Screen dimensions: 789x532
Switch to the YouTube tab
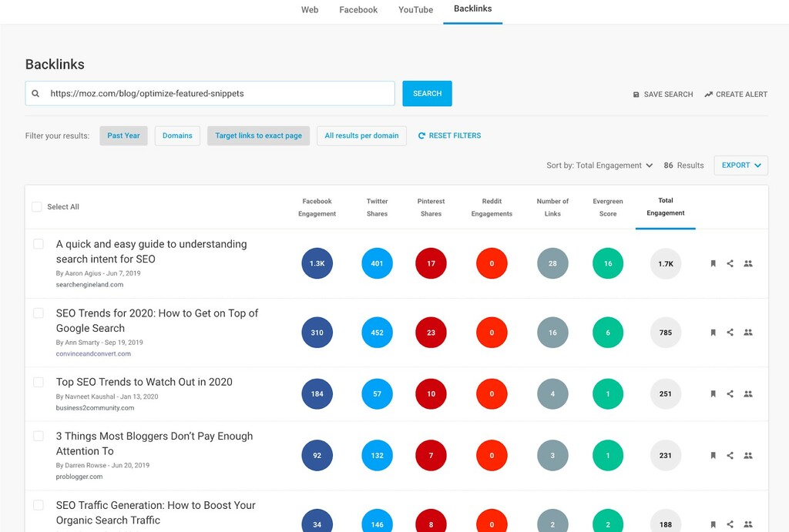click(415, 10)
